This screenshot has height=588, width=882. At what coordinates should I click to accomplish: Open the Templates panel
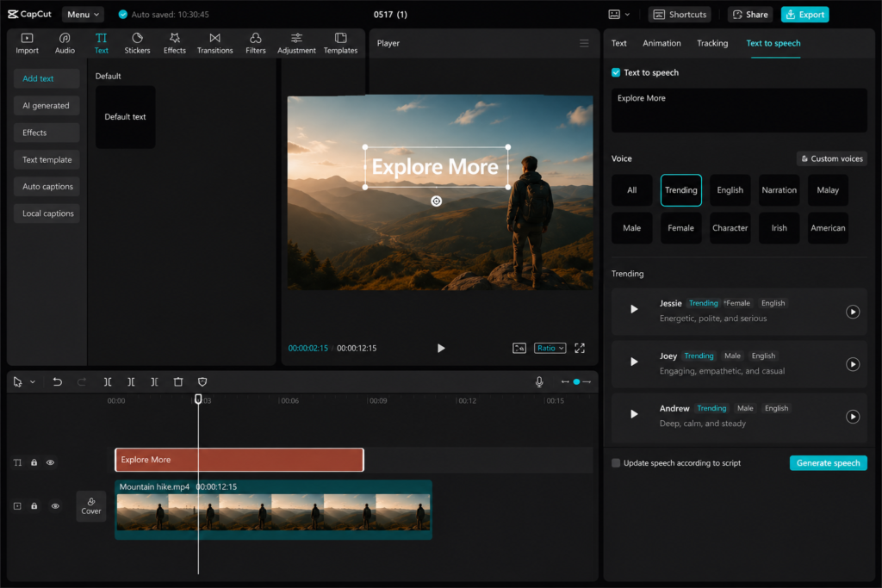pos(340,43)
